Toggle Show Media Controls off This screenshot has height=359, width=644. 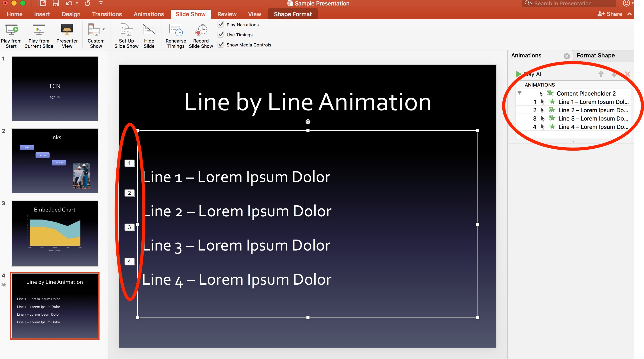220,44
